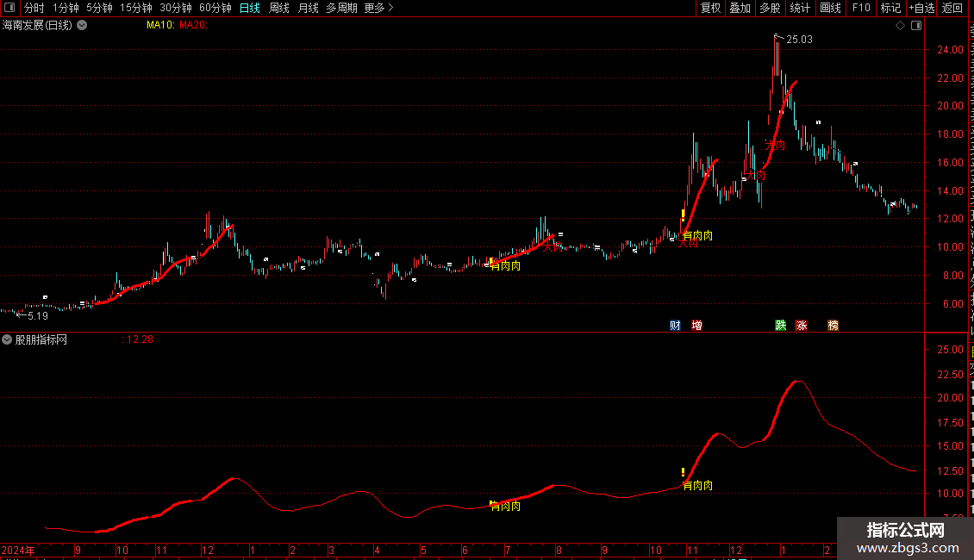Click the diamond icon at chart top right
This screenshot has height=560, width=974.
coord(900,26)
